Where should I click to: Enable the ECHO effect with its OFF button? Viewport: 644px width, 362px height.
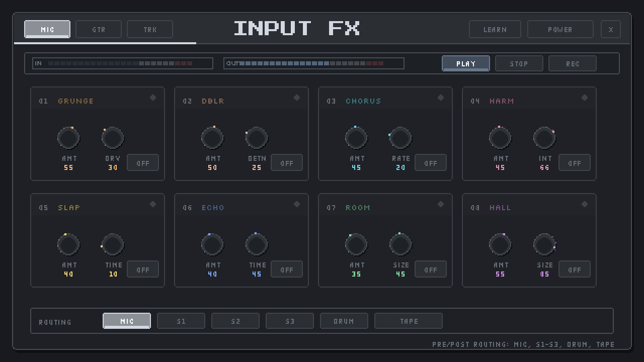click(x=287, y=269)
